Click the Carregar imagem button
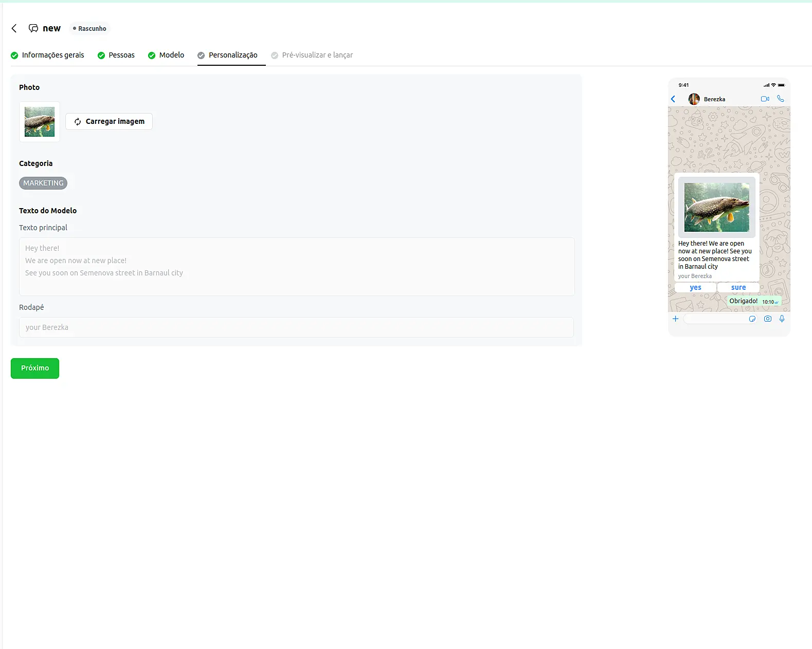 click(109, 122)
